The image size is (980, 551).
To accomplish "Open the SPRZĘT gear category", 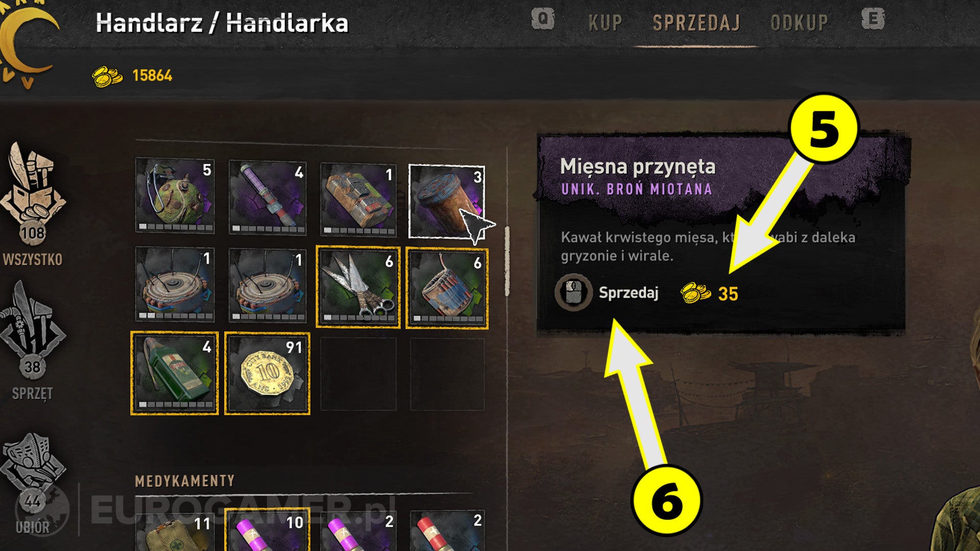I will pos(33,340).
